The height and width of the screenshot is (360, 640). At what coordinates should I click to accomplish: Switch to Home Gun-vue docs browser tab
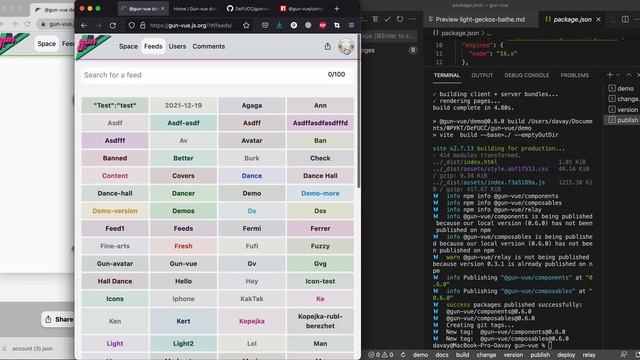tap(194, 9)
